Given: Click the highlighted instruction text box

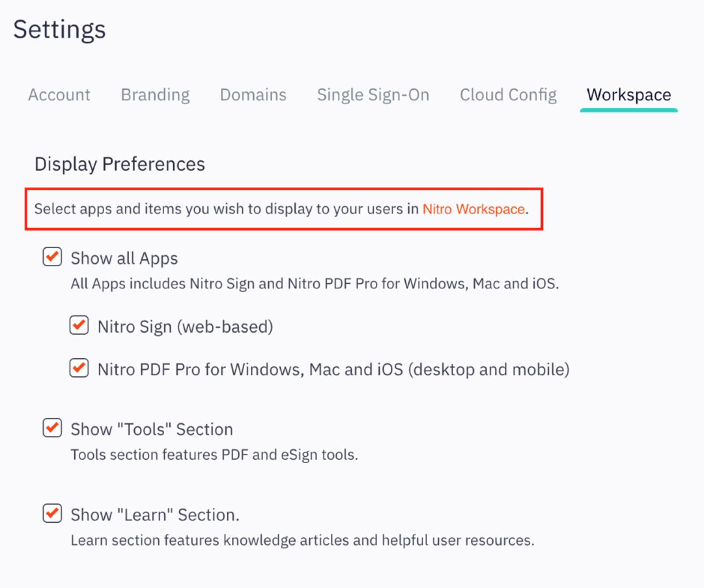Looking at the screenshot, I should pyautogui.click(x=284, y=209).
